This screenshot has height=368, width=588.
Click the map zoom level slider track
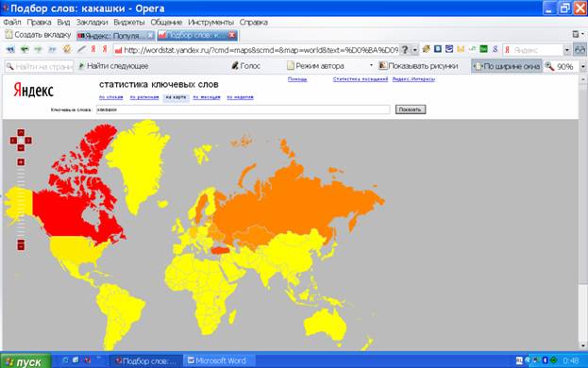[x=21, y=202]
